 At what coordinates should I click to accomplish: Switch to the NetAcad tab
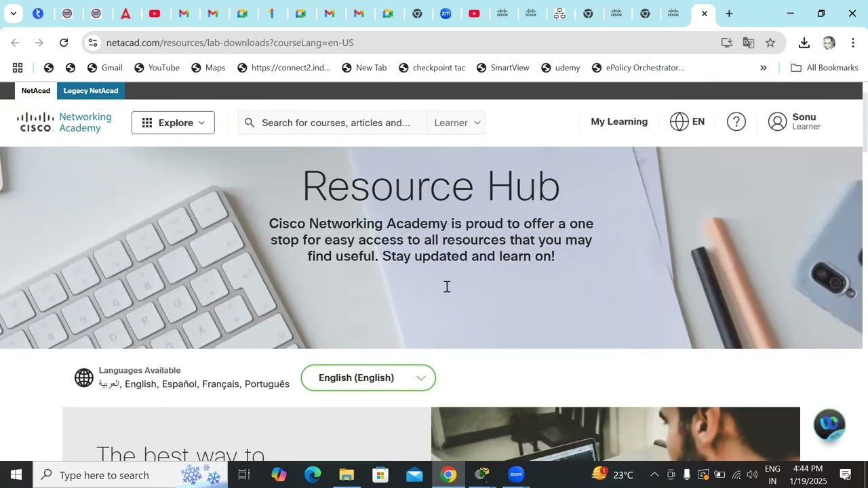[x=36, y=91]
